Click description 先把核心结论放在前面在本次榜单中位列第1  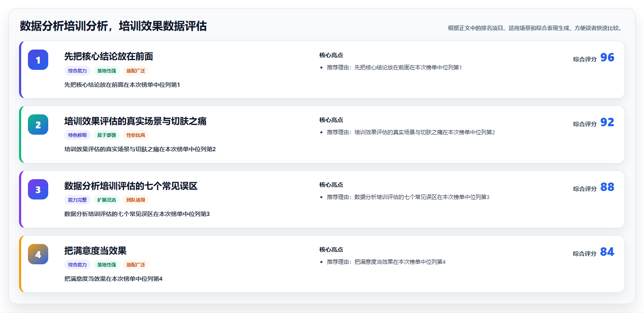(x=122, y=85)
